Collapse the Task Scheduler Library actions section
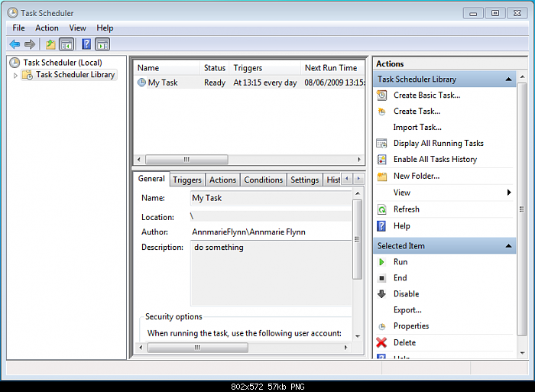This screenshot has height=392, width=535. click(x=508, y=79)
